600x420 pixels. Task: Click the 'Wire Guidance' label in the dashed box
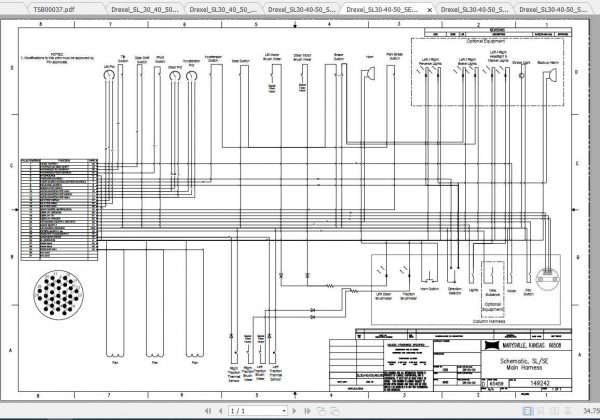click(492, 293)
